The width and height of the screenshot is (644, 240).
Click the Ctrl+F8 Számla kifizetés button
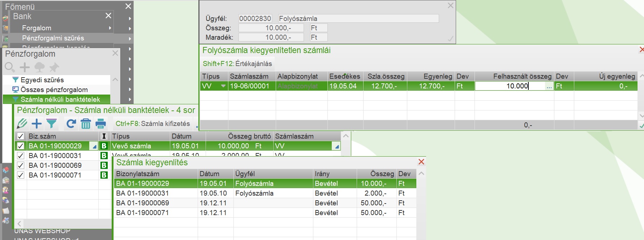pos(153,124)
